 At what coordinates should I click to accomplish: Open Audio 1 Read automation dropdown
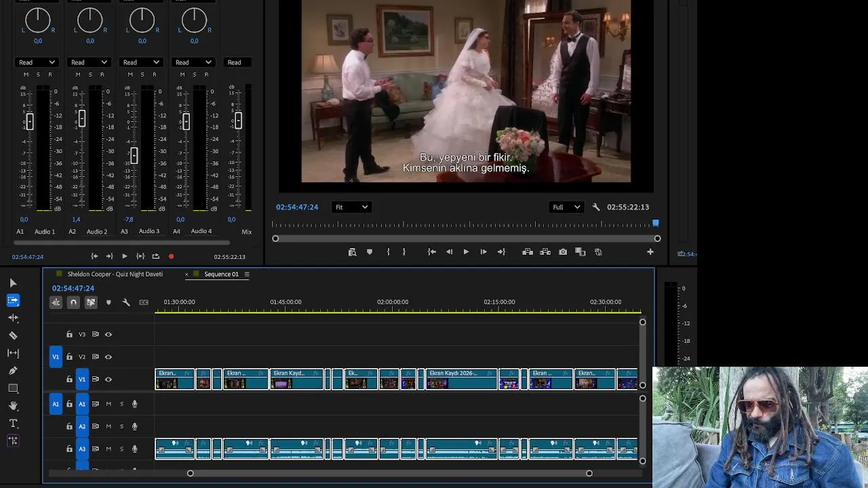coord(37,62)
